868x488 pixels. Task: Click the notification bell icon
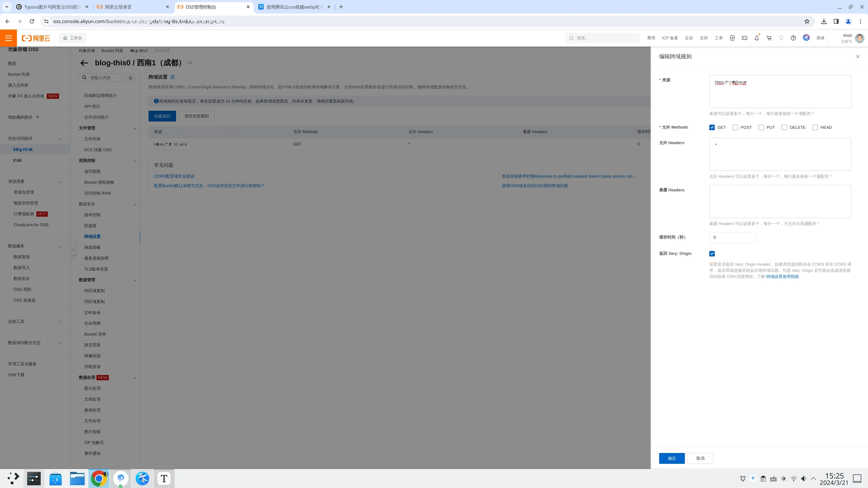(x=757, y=38)
